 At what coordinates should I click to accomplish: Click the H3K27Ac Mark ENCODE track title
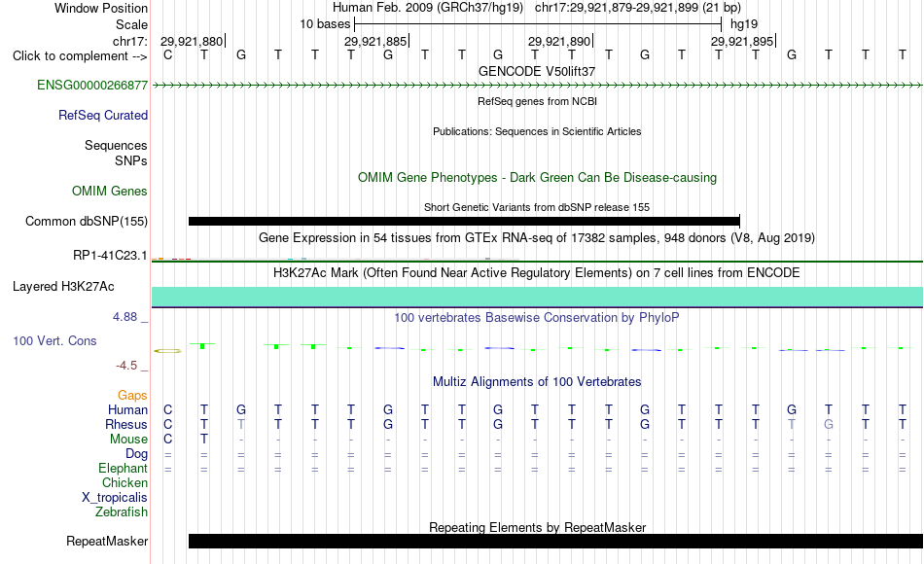click(x=537, y=273)
